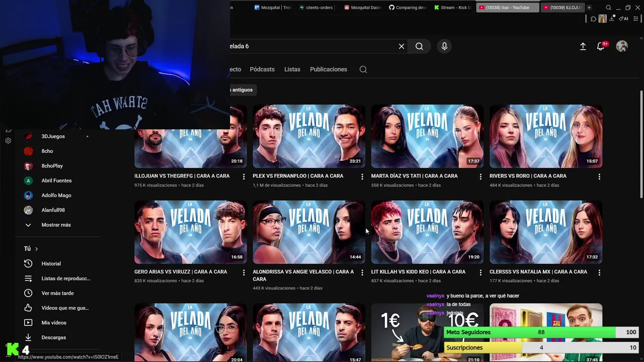Clear the search box with the X icon
This screenshot has width=644, height=362.
pyautogui.click(x=401, y=46)
